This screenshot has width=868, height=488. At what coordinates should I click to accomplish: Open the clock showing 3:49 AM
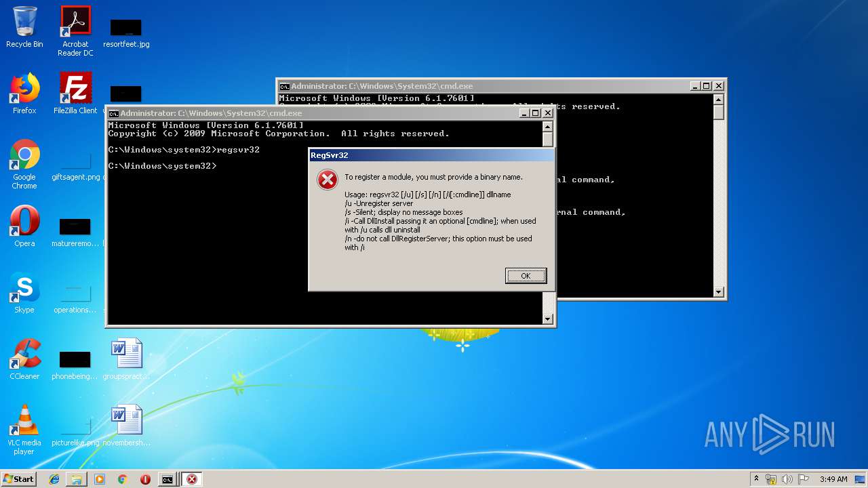pyautogui.click(x=833, y=479)
